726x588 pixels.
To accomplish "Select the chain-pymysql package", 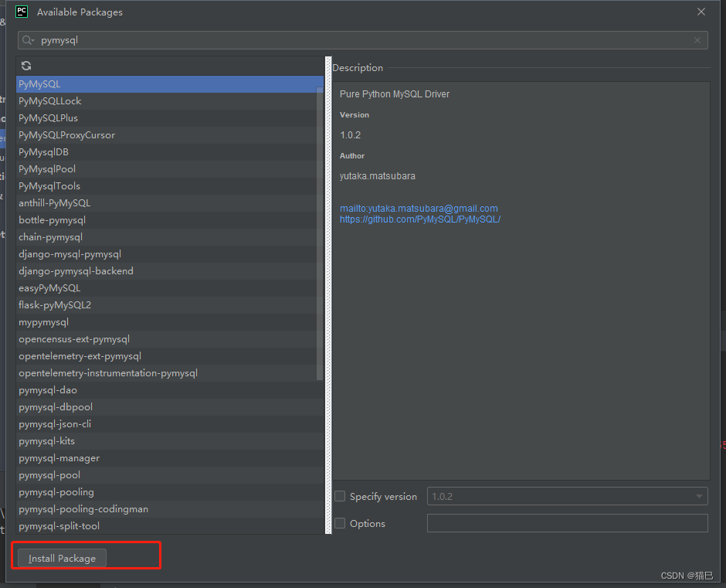I will (169, 236).
